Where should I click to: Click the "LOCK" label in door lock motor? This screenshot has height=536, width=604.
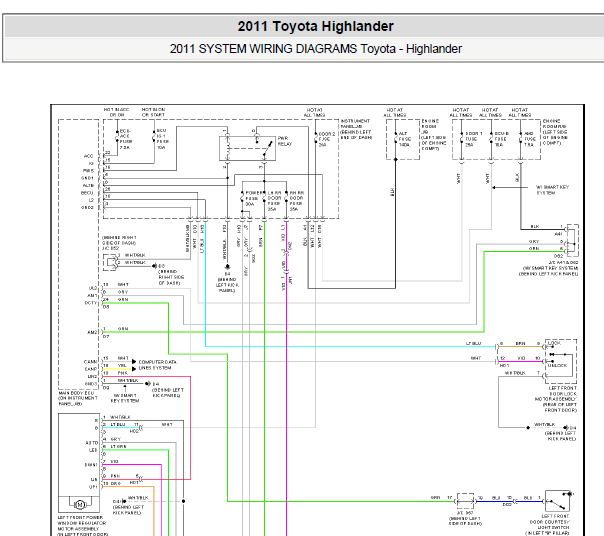tap(554, 343)
